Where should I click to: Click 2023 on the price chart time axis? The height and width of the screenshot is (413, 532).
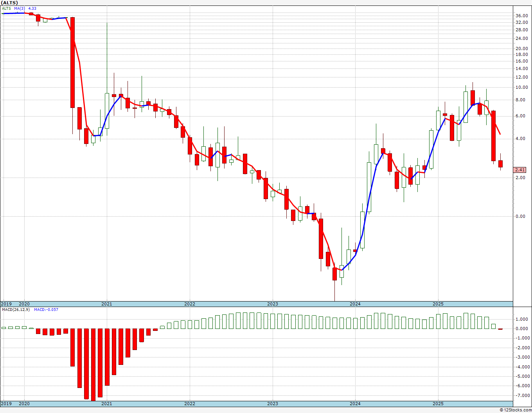273,304
